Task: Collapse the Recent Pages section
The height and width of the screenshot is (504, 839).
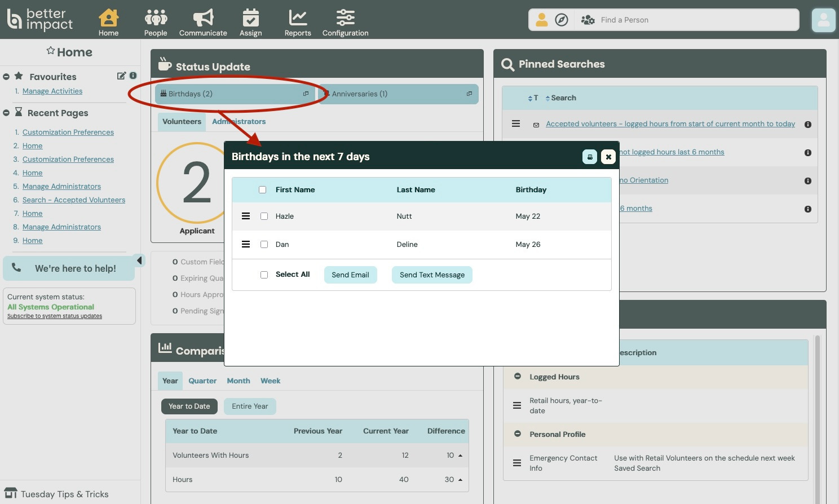Action: (x=6, y=113)
